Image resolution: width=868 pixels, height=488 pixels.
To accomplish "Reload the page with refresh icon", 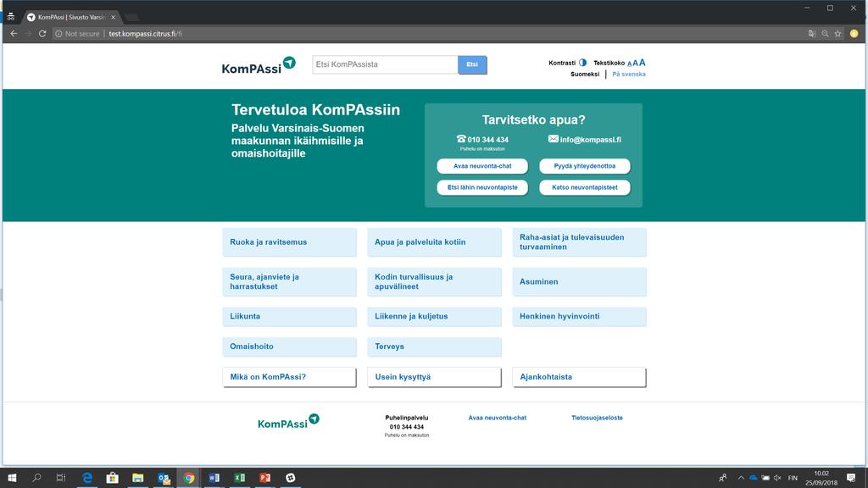I will tap(42, 34).
